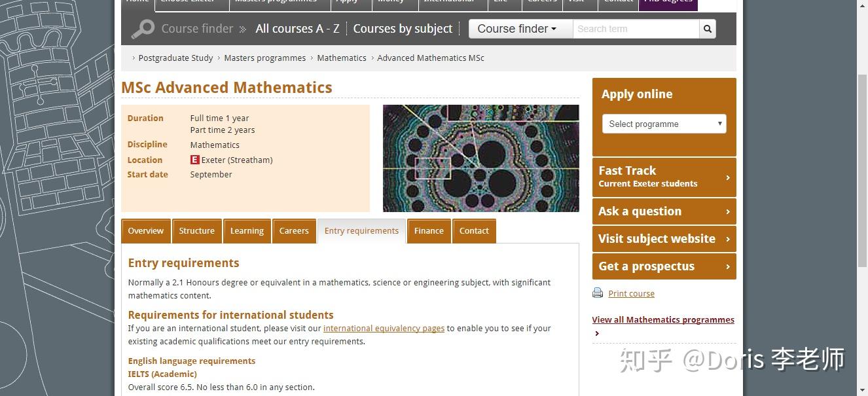Follow the international equivalency pages link
Viewport: 868px width, 396px height.
pos(384,329)
